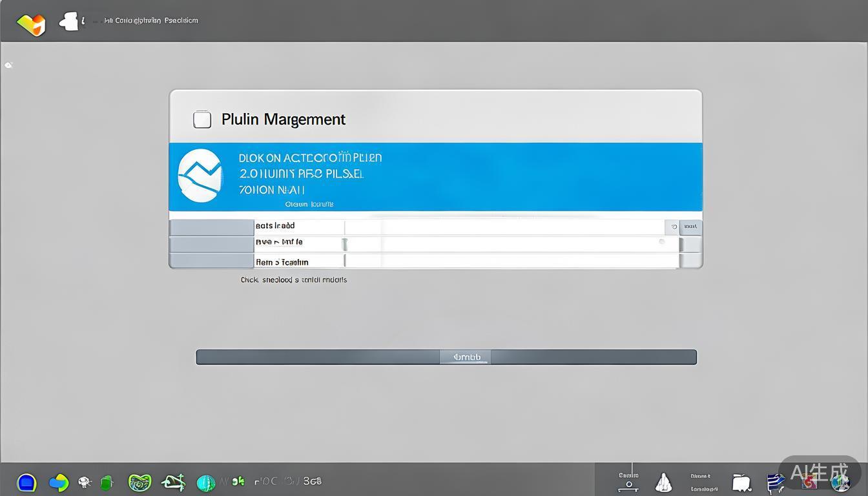
Task: Click the round chart logo in blue banner
Action: click(200, 176)
